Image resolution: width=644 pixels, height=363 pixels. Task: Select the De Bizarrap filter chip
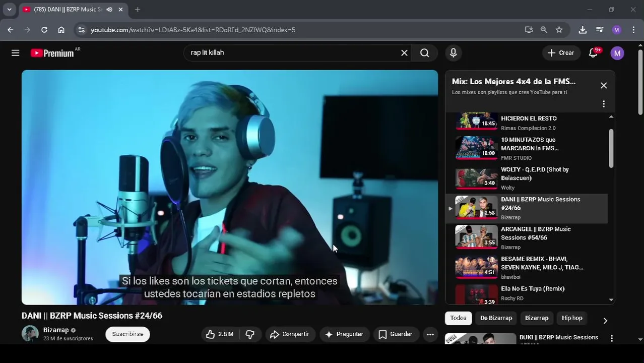(496, 318)
